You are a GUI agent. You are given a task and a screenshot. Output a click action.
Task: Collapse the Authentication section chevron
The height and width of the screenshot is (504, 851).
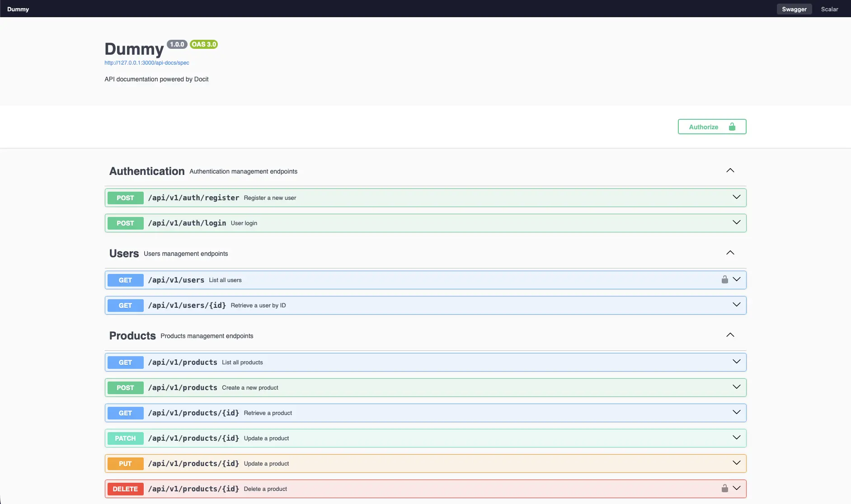coord(730,170)
